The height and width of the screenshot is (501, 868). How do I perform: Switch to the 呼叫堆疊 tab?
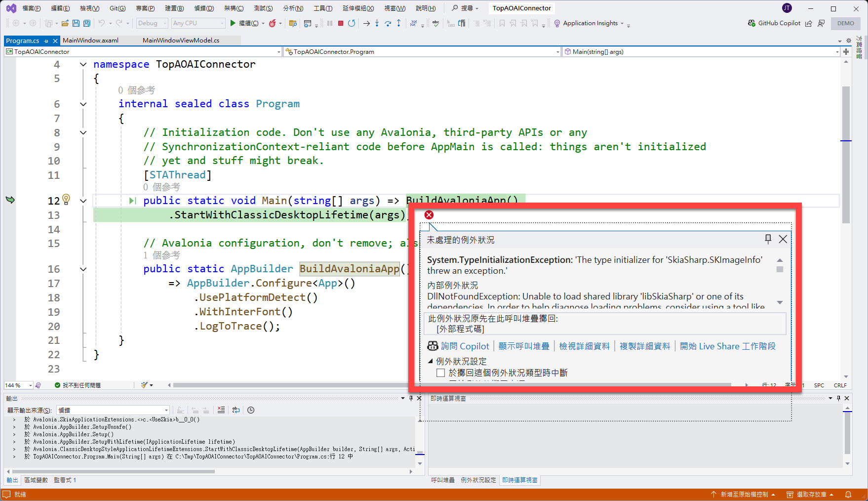[x=443, y=480]
